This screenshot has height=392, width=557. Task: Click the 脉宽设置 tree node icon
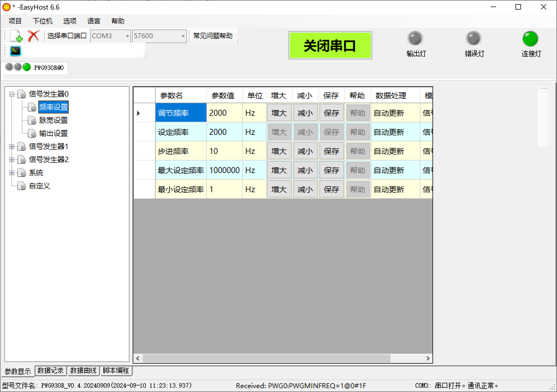coord(32,120)
